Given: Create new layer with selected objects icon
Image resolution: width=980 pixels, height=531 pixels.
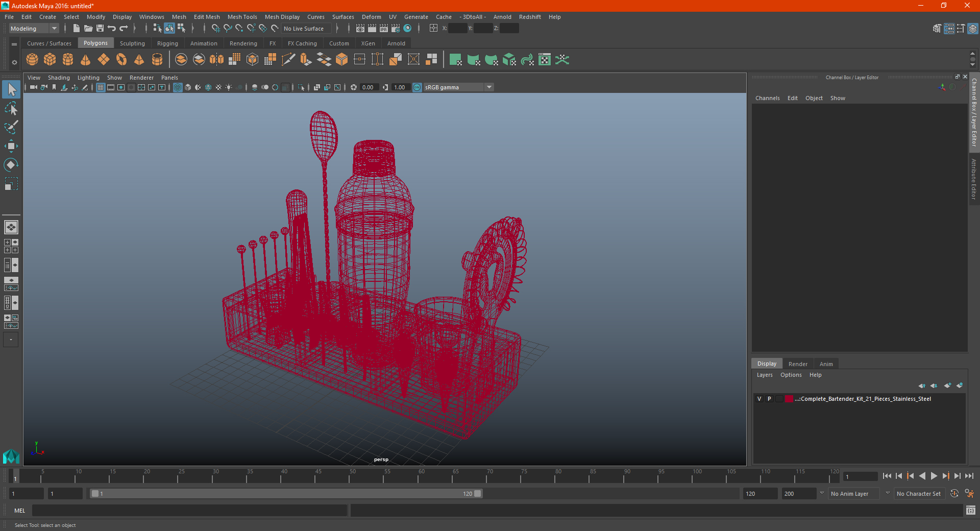Looking at the screenshot, I should [960, 385].
